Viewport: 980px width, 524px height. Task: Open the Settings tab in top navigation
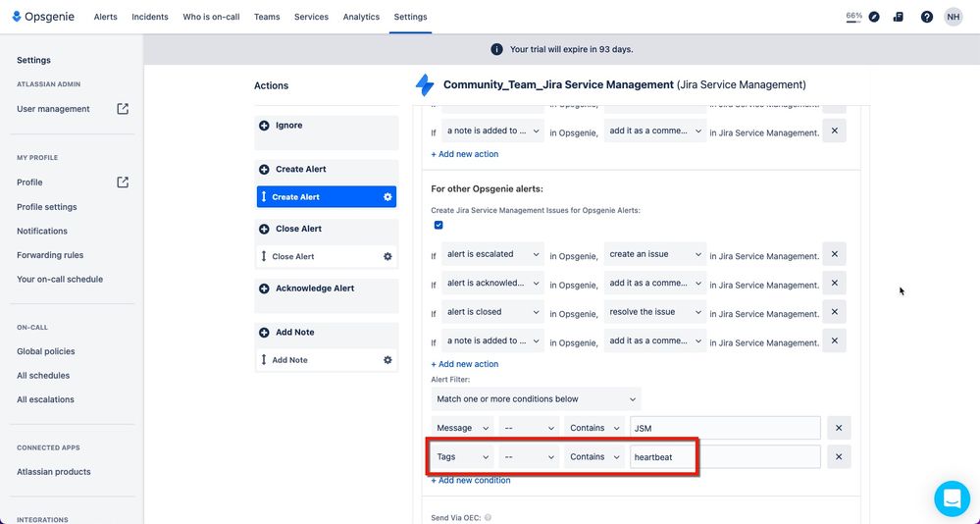pyautogui.click(x=411, y=17)
